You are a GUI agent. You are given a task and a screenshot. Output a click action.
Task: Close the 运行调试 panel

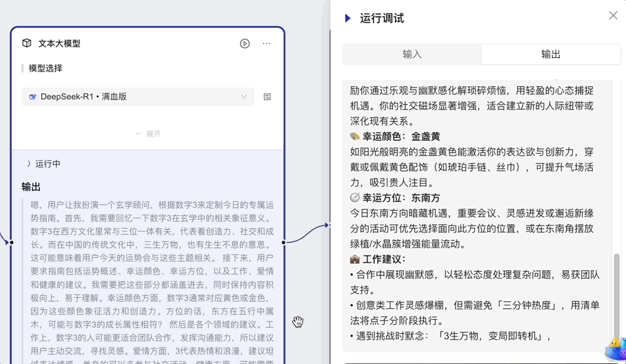tap(613, 16)
